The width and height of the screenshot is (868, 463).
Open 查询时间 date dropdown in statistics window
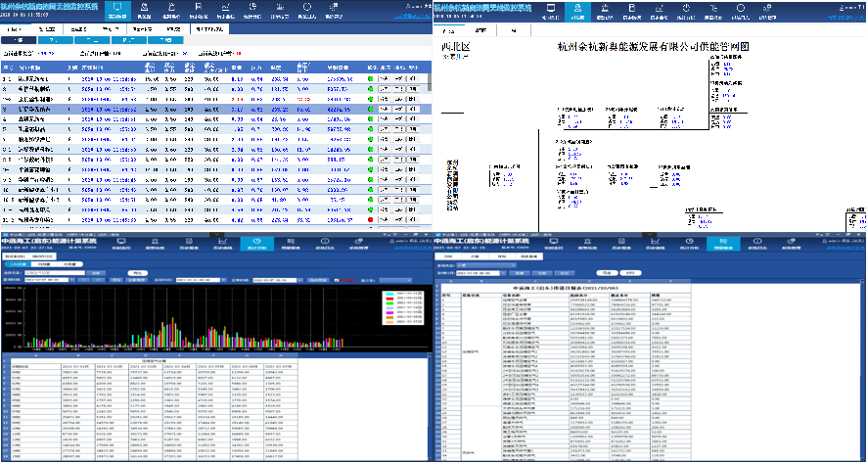pyautogui.click(x=72, y=280)
